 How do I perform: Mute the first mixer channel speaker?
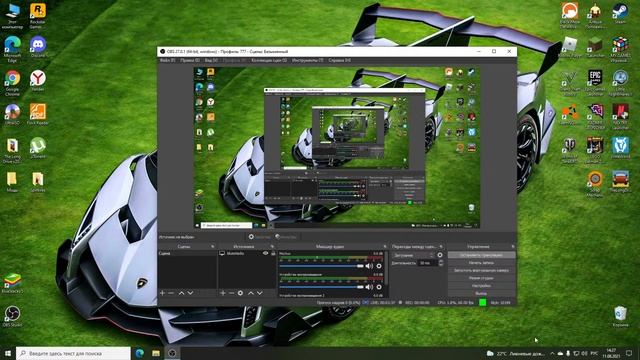coord(369,266)
